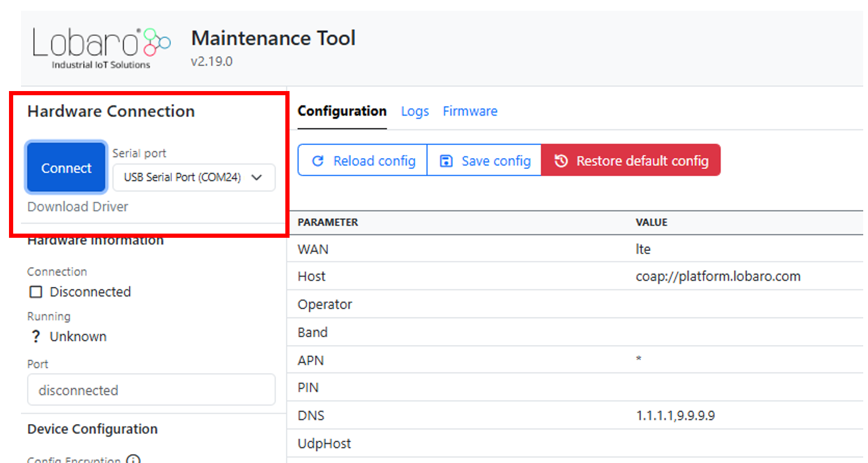The image size is (868, 463).
Task: Select the UdpHost parameter row
Action: (577, 443)
